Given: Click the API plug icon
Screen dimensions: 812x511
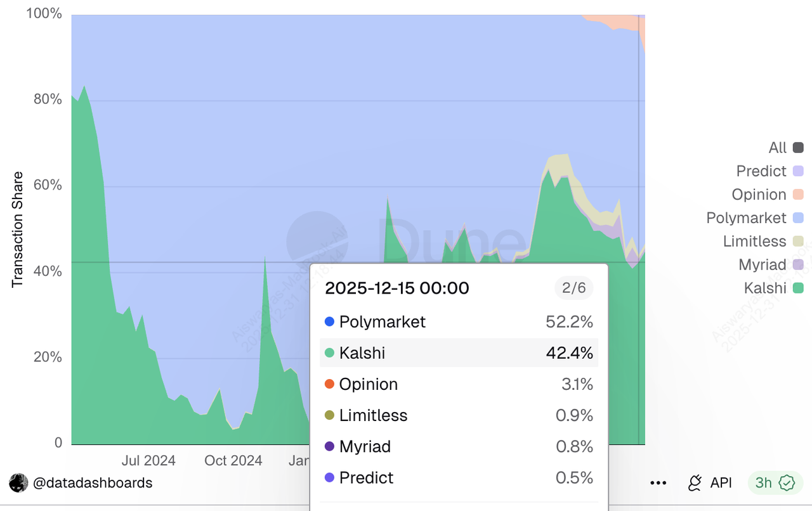Looking at the screenshot, I should point(695,483).
